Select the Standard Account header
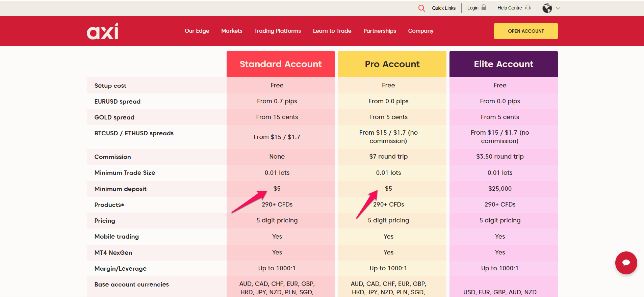The image size is (644, 297). 281,64
